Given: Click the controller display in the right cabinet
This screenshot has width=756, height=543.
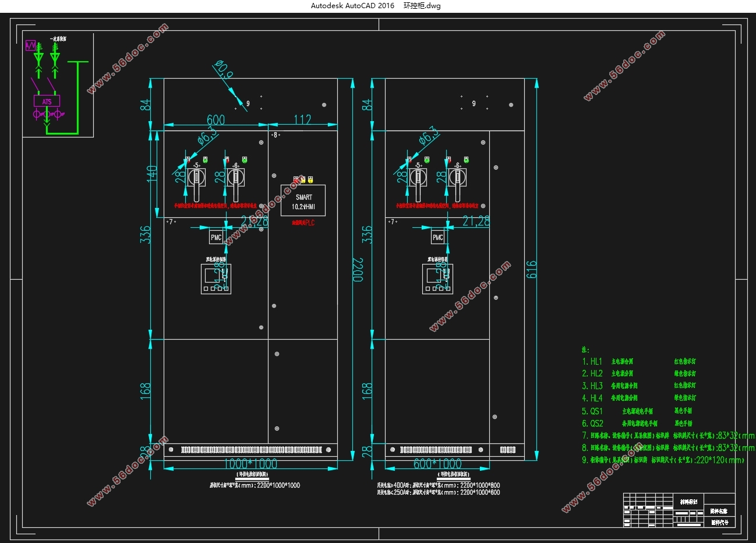Looking at the screenshot, I should pos(437,279).
